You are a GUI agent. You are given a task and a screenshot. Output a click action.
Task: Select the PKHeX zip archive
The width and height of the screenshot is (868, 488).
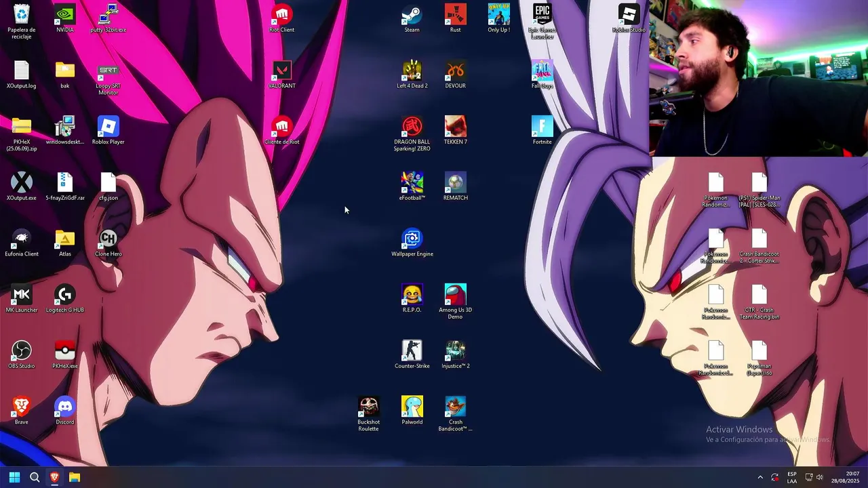[22, 134]
